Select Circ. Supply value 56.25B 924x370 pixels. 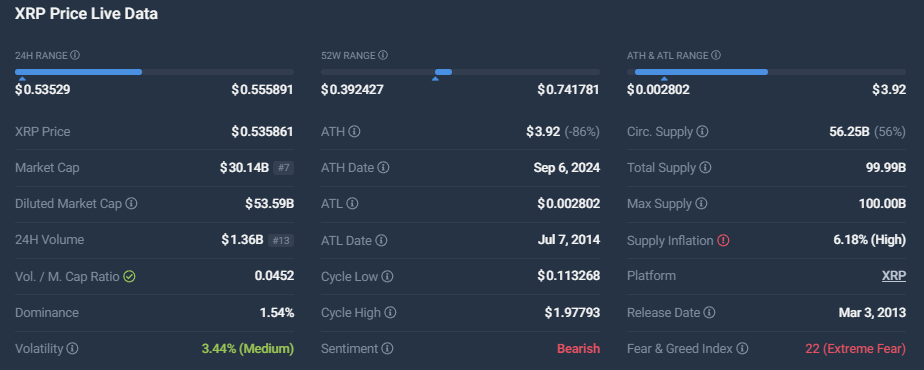[849, 131]
